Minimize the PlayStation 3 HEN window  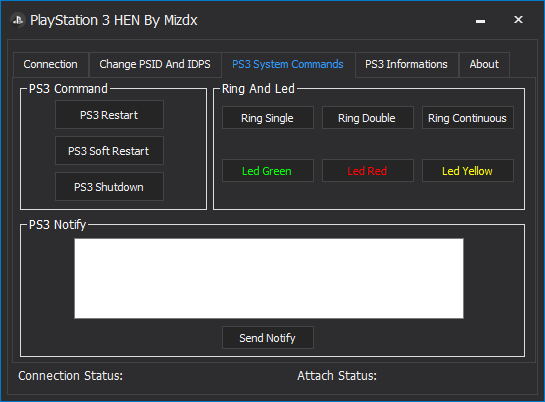480,21
